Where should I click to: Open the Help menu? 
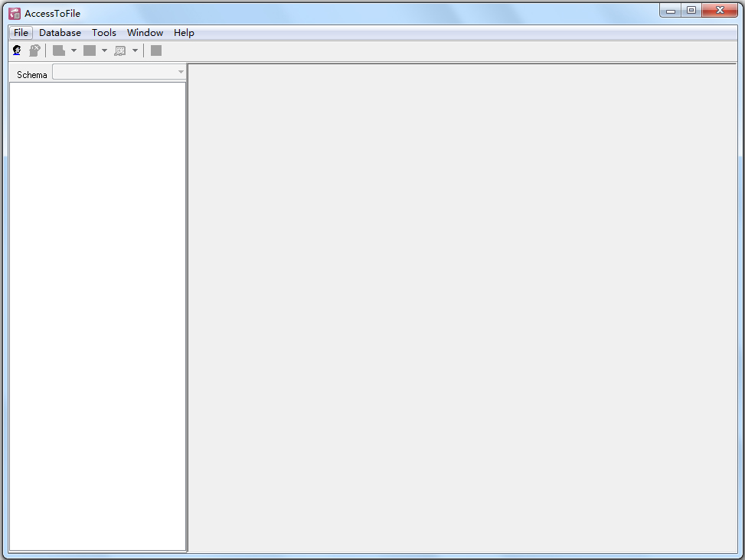(x=184, y=33)
